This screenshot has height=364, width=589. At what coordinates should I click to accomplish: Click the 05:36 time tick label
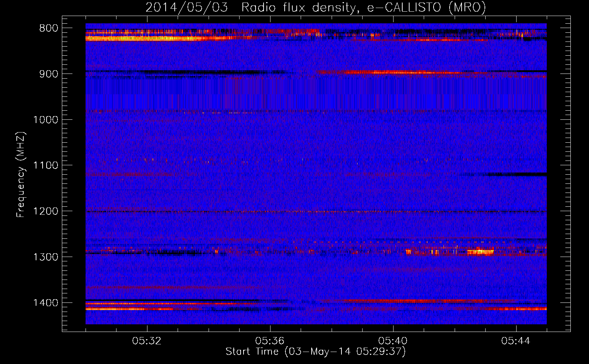point(270,341)
